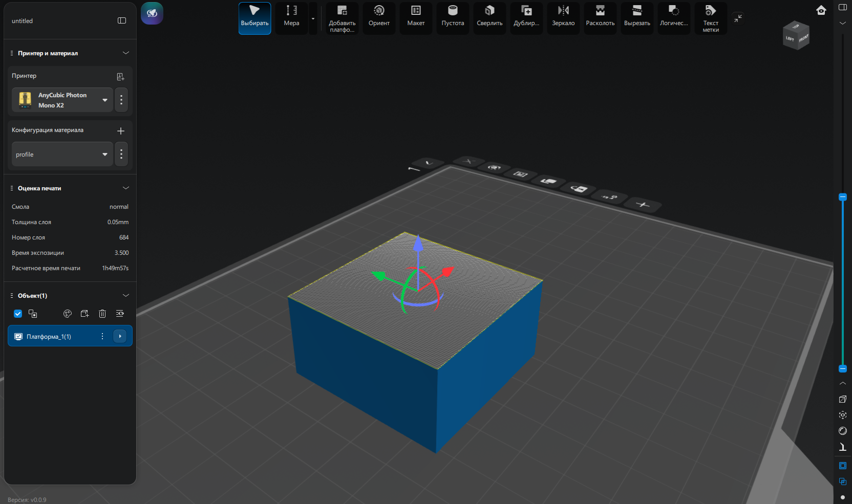Toggle the object list visibility eye icon

tap(120, 314)
